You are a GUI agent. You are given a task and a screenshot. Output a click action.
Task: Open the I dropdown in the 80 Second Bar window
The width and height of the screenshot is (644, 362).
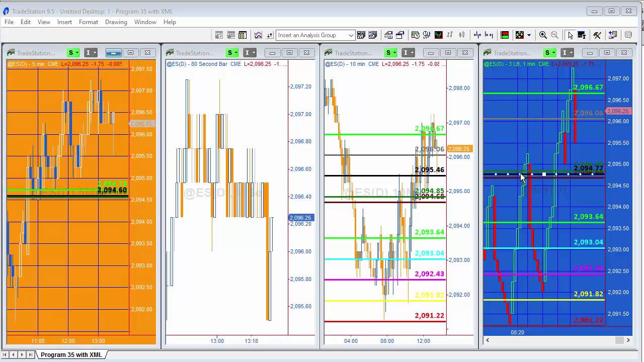[250, 53]
